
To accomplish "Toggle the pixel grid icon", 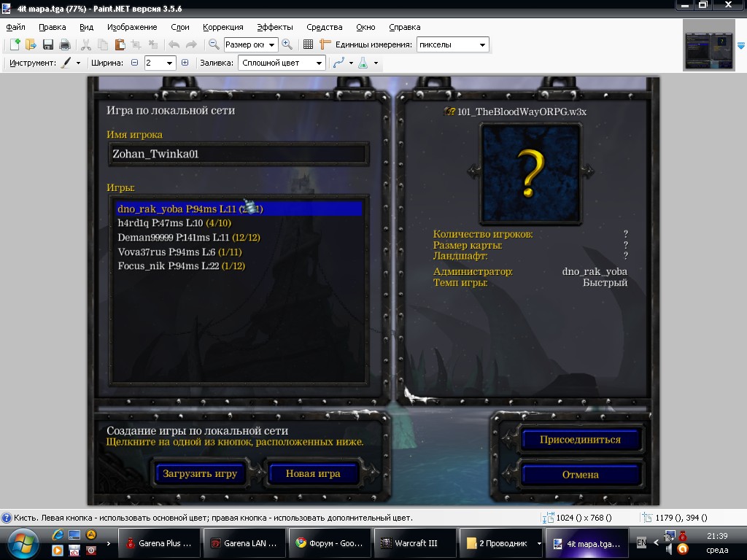I will pyautogui.click(x=309, y=44).
